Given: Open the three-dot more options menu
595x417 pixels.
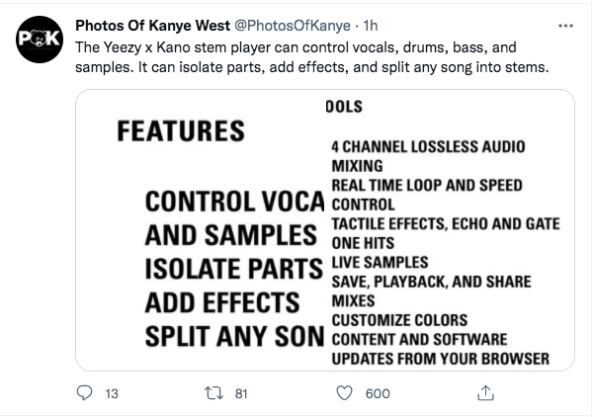Looking at the screenshot, I should [565, 26].
